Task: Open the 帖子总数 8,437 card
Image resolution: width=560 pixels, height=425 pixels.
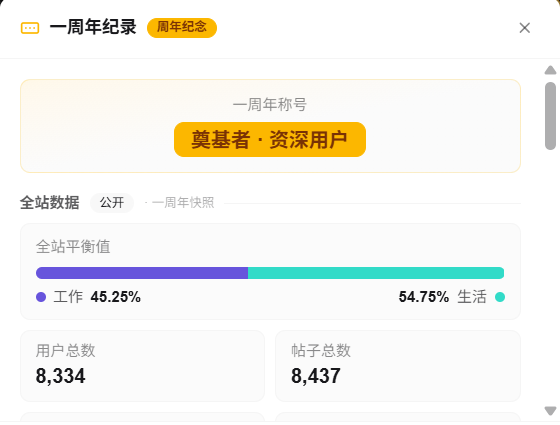Action: (x=398, y=366)
